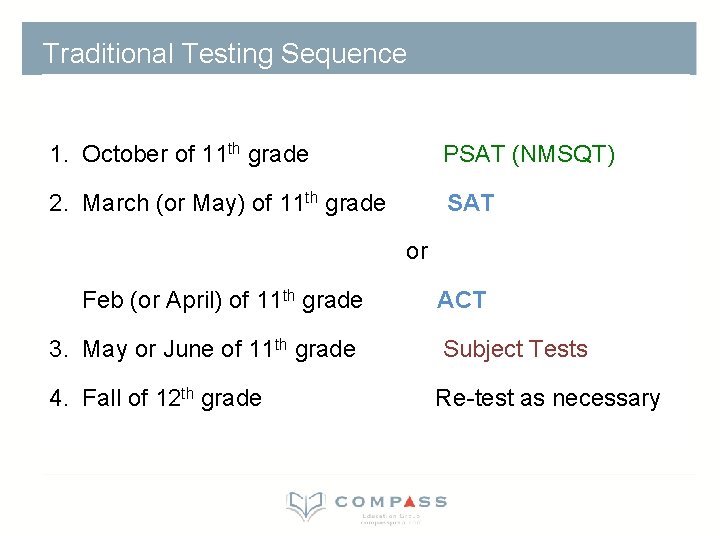
Task: Click the Compass open-book logo icon
Action: [x=305, y=505]
